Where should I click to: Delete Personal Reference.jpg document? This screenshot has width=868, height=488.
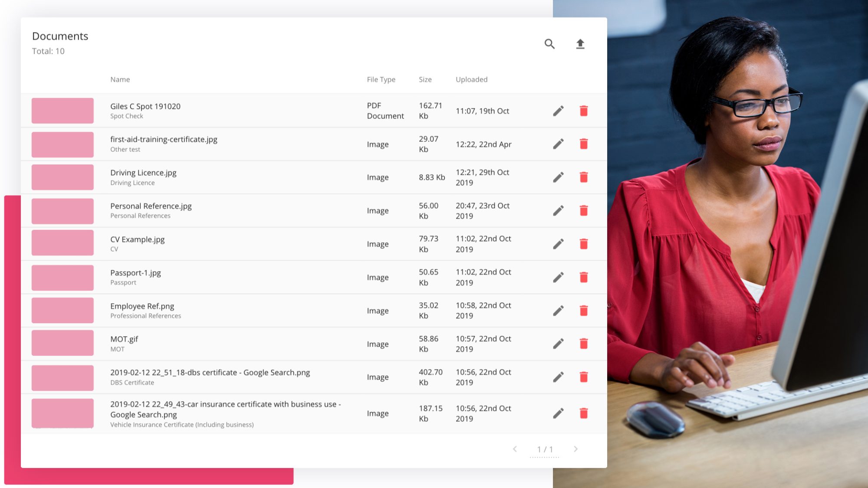pos(584,211)
